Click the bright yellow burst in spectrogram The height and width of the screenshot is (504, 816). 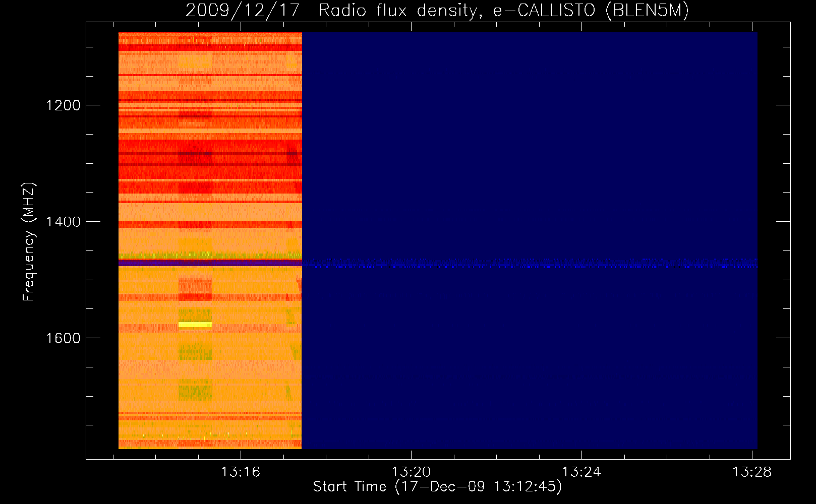coord(195,325)
